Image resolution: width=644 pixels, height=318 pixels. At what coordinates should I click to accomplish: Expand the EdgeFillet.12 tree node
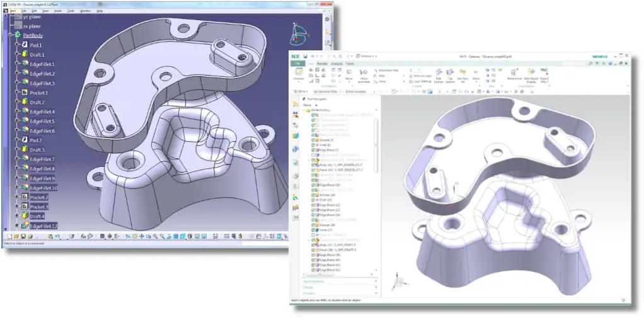(17, 226)
